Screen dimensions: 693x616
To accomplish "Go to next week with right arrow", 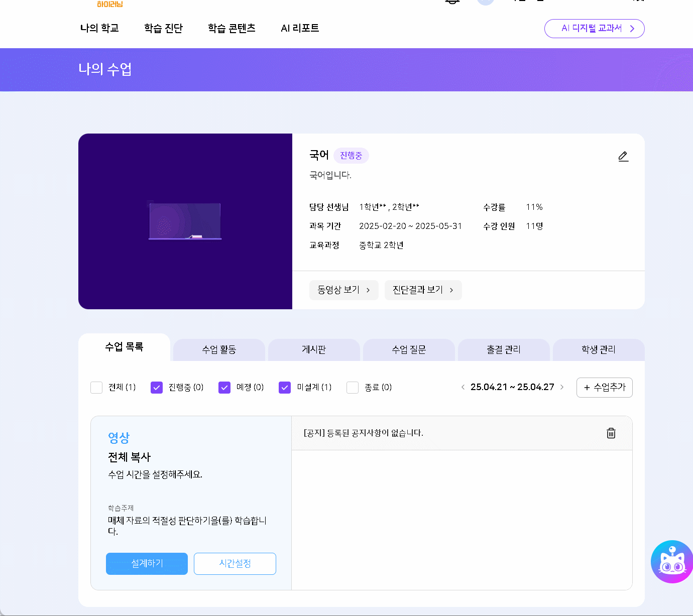I will click(x=562, y=387).
